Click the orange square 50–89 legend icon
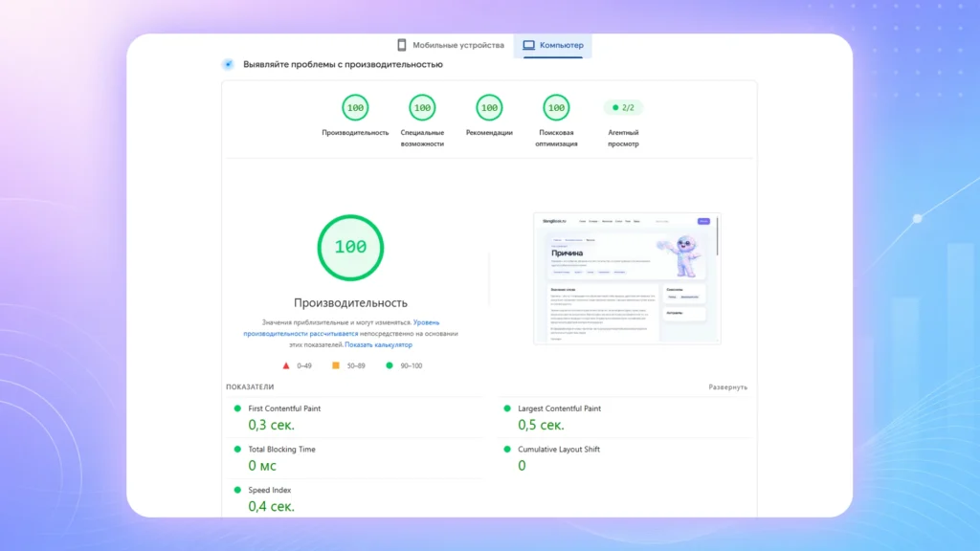This screenshot has width=980, height=551. [336, 365]
